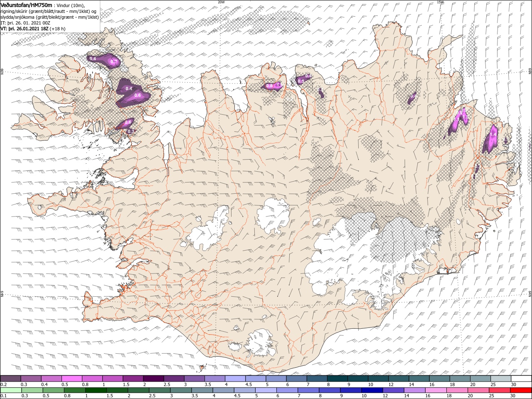Image resolution: width=532 pixels, height=399 pixels.
Task: Select the 'IT: þri. 26. 01. 2021 00Z' line
Action: pyautogui.click(x=25, y=23)
